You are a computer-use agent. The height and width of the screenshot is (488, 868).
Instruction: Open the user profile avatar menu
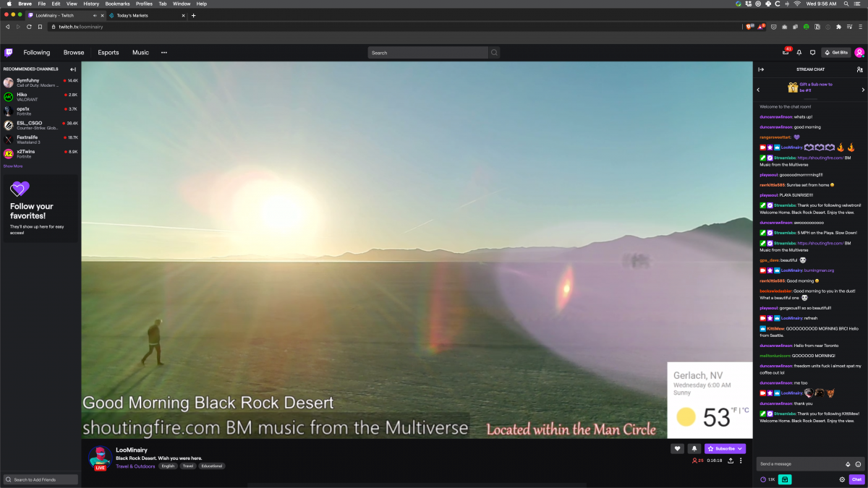coord(859,52)
